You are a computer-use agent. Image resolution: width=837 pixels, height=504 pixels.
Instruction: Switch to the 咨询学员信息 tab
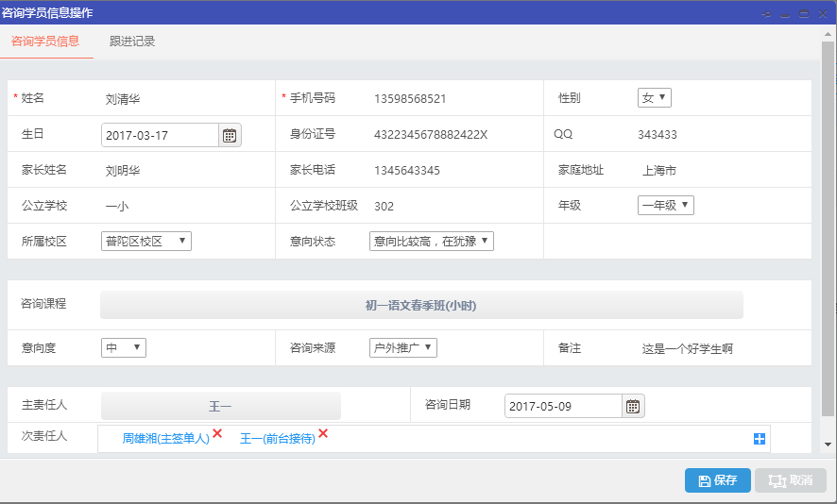(45, 42)
